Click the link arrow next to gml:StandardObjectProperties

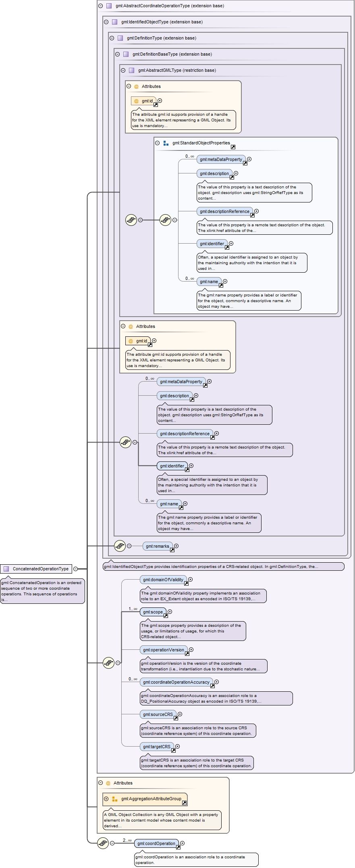pos(233,147)
